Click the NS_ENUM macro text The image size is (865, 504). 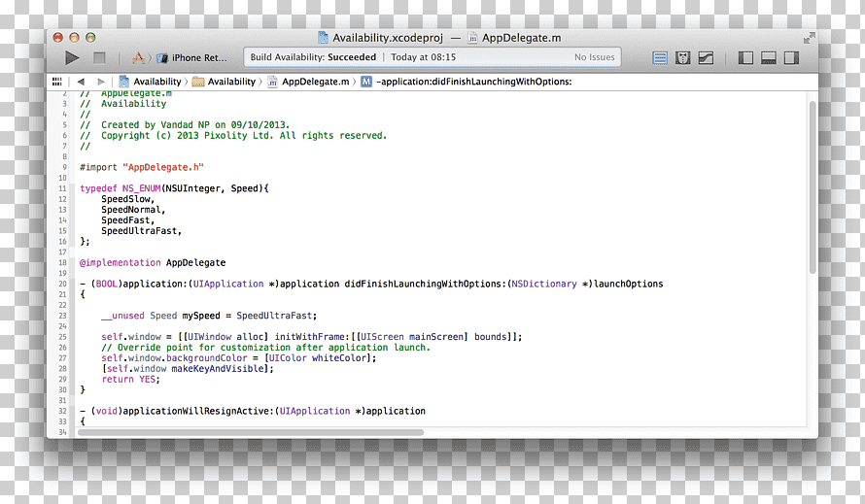point(141,188)
